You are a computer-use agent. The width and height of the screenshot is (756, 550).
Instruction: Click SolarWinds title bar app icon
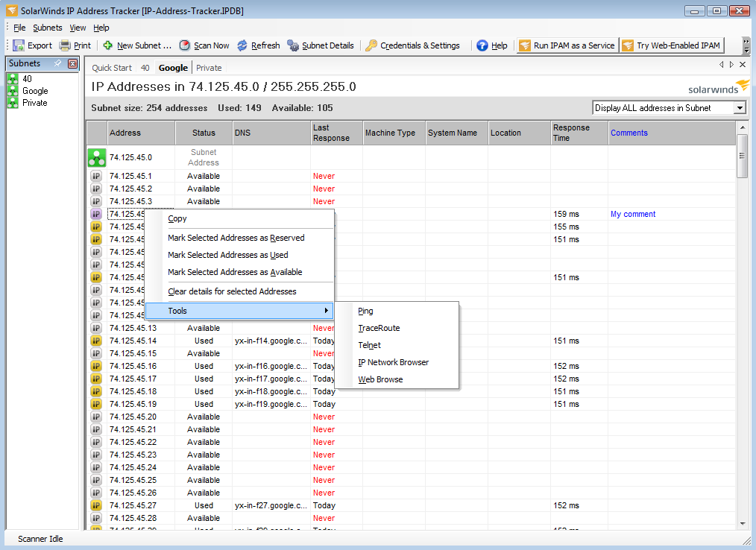tap(12, 10)
